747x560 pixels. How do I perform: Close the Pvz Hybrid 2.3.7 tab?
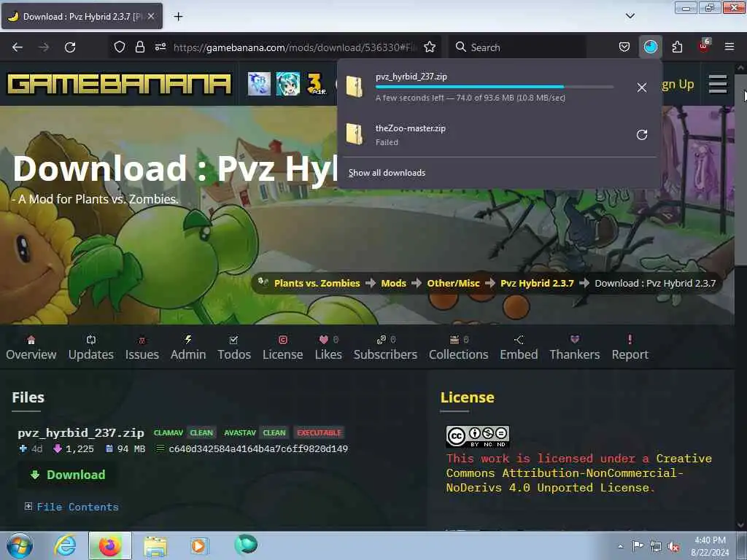click(x=150, y=16)
